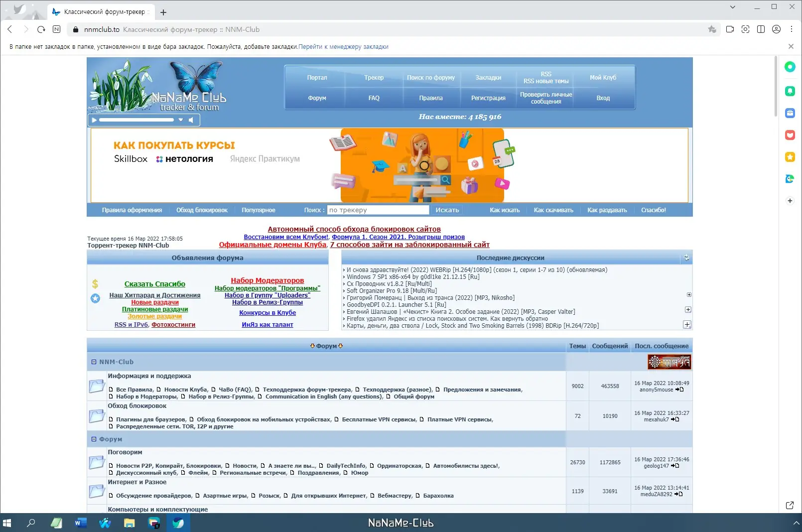802x532 pixels.
Task: Click the Как скачивать help link
Action: (x=553, y=210)
